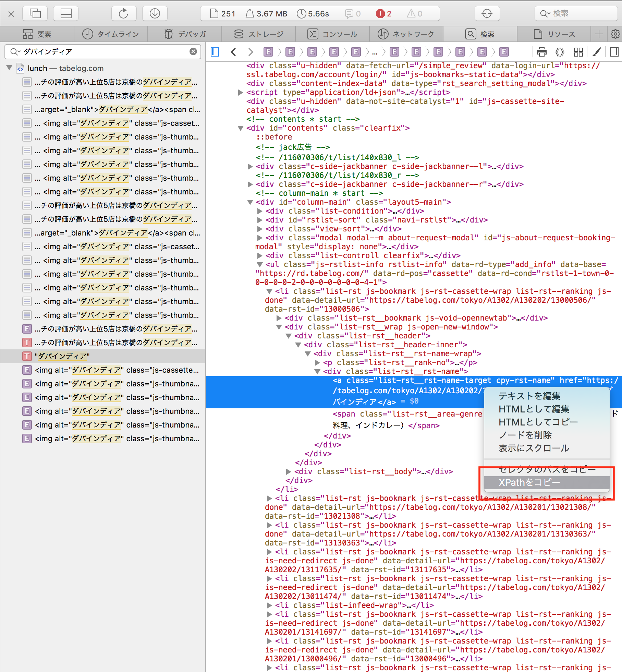Click the console log count icon
Image resolution: width=622 pixels, height=672 pixels.
[353, 14]
